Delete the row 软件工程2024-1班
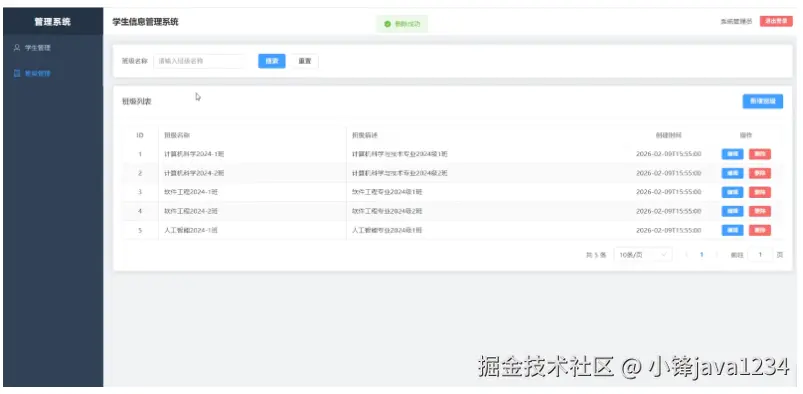This screenshot has height=394, width=803. (759, 192)
